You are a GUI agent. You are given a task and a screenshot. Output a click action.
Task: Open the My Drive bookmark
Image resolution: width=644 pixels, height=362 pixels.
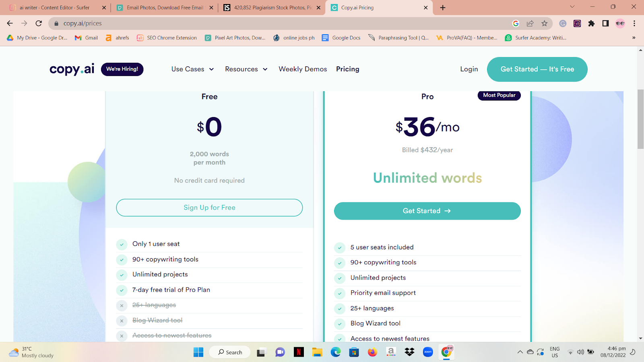(37, 38)
